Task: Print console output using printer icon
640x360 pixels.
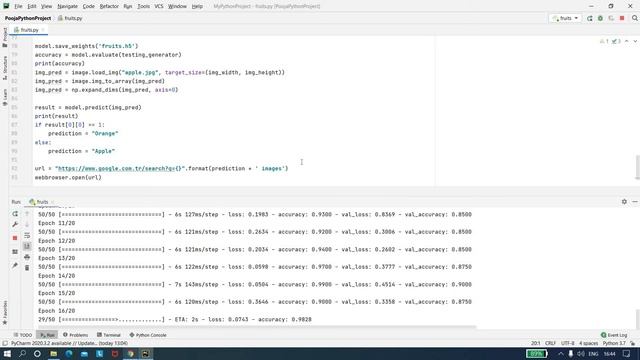Action: 27,257
